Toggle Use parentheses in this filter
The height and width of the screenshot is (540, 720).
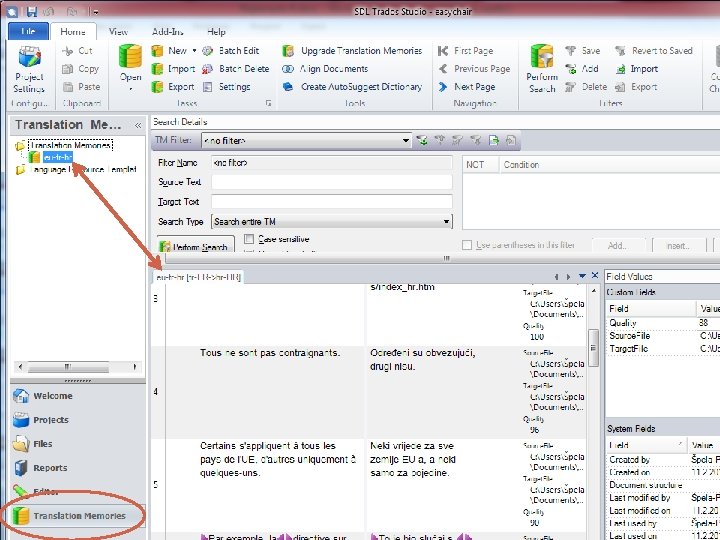pyautogui.click(x=467, y=245)
